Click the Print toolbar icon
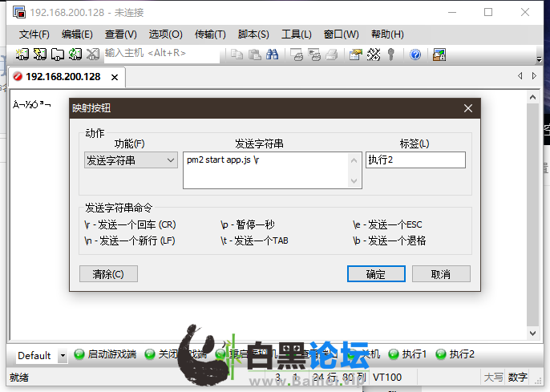 pyautogui.click(x=331, y=55)
